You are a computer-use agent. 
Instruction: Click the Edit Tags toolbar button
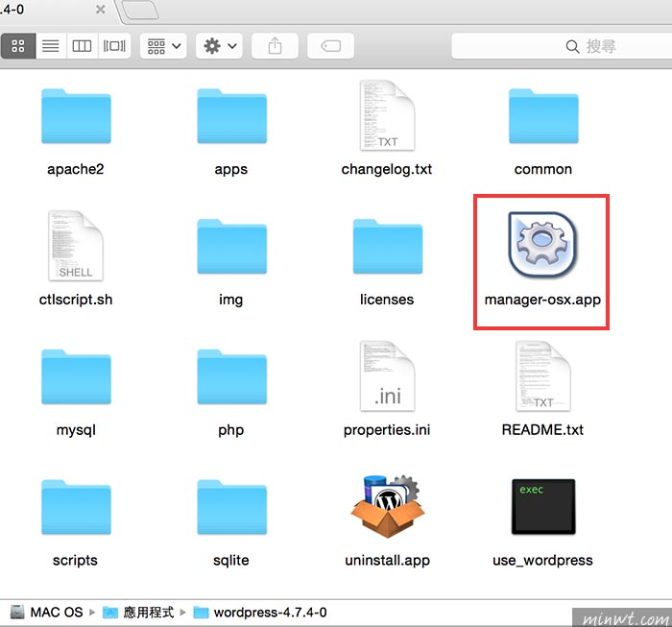(x=330, y=46)
